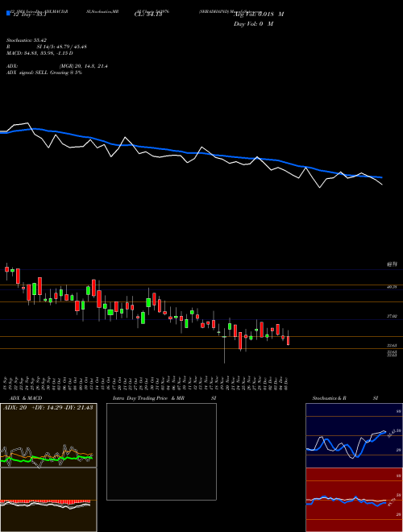Click the 'MACD: 34.83, 35.98, -1.15 D' line
The image size is (403, 532).
click(x=39, y=53)
